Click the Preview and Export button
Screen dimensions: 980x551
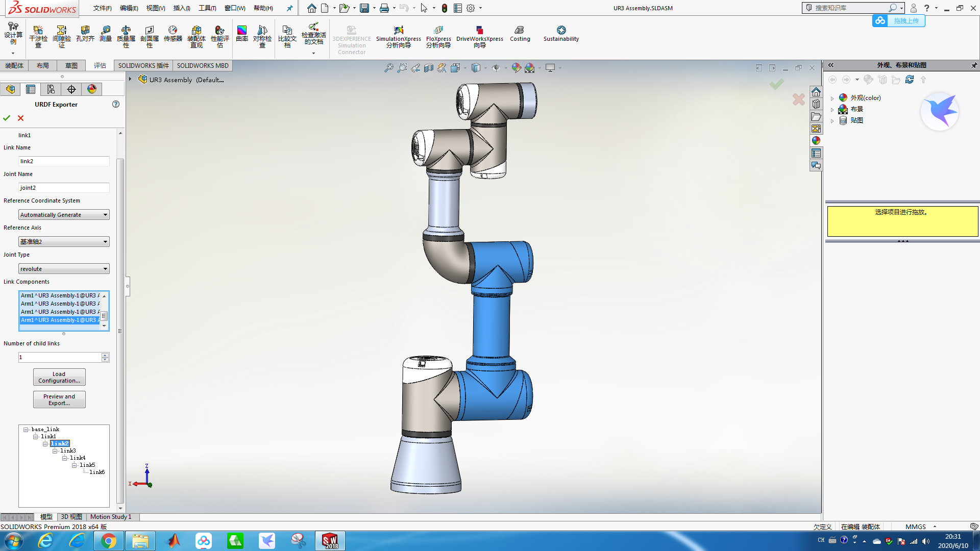click(59, 399)
